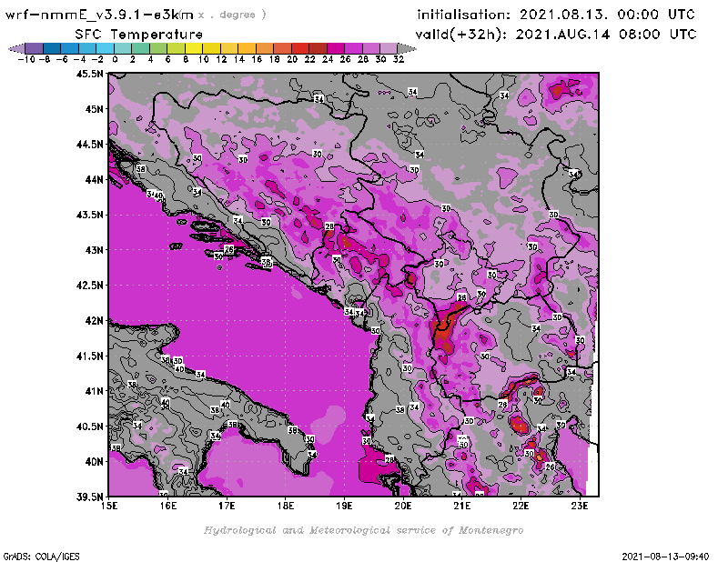Click the 39.5N latitude label
Viewport: 728px width, 562px height.
click(x=89, y=497)
